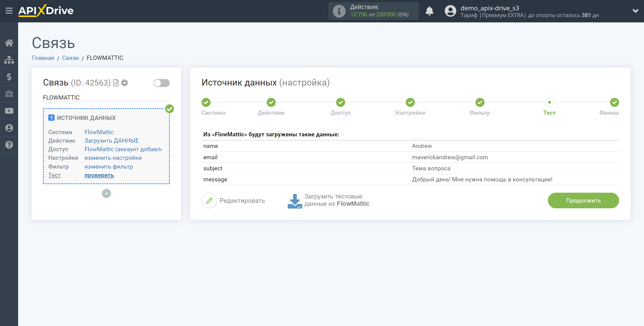Click the actions counter 12'756 из 200'000
This screenshot has width=644, height=326.
(379, 15)
